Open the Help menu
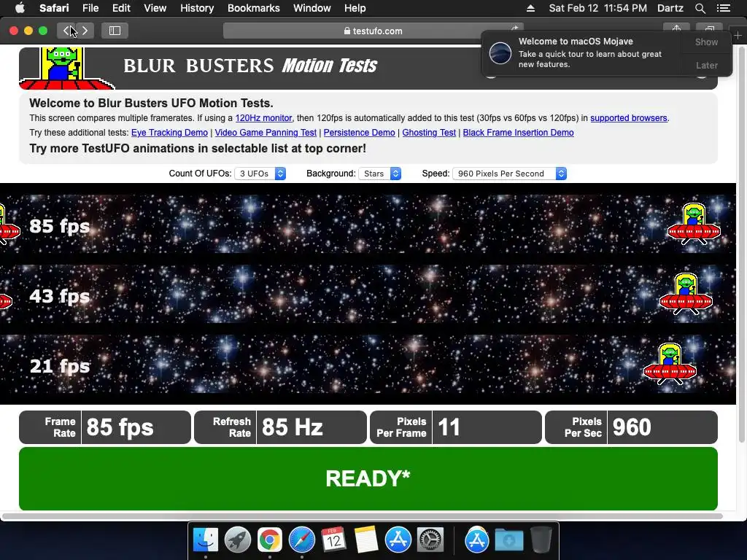747x560 pixels. tap(355, 8)
